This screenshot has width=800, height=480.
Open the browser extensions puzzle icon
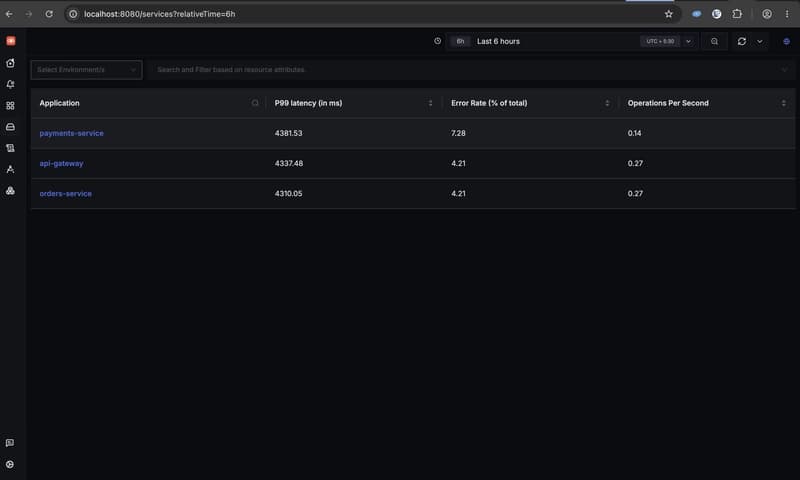tap(737, 14)
